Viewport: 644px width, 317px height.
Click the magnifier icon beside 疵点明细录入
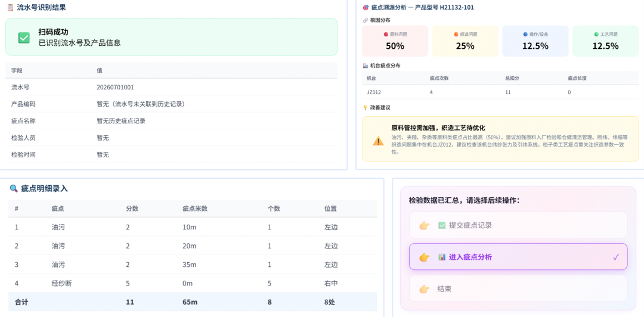[14, 188]
